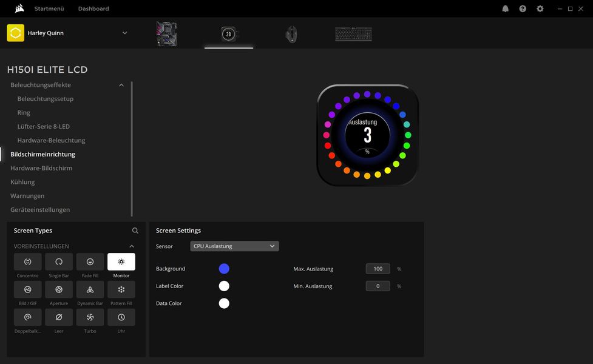Open Hardware-Beleuchtung
Viewport: 593px width, 364px height.
(51, 140)
